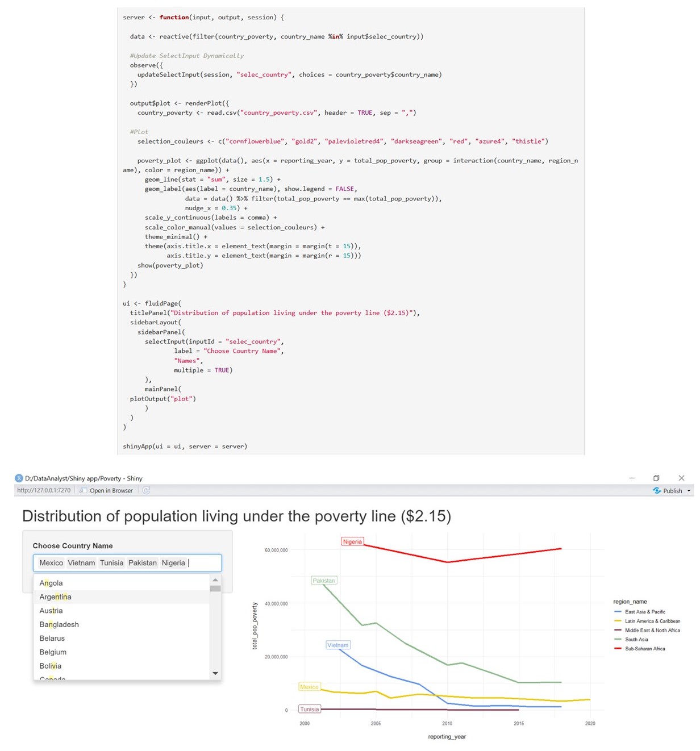The height and width of the screenshot is (751, 700).
Task: Click the Open in Browser button
Action: 106,490
